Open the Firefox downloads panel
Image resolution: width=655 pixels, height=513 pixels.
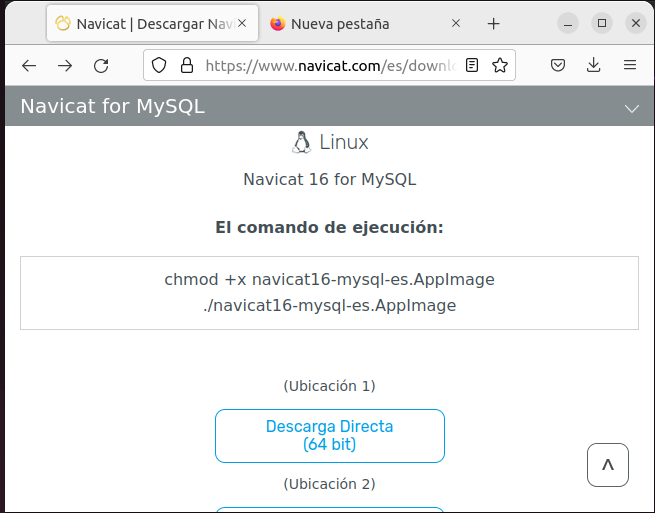click(594, 65)
